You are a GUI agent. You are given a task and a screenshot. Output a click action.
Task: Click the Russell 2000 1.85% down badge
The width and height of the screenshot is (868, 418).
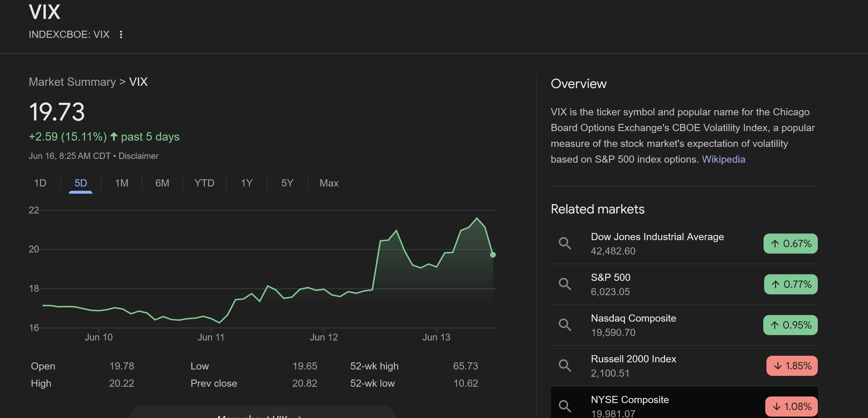pos(792,366)
